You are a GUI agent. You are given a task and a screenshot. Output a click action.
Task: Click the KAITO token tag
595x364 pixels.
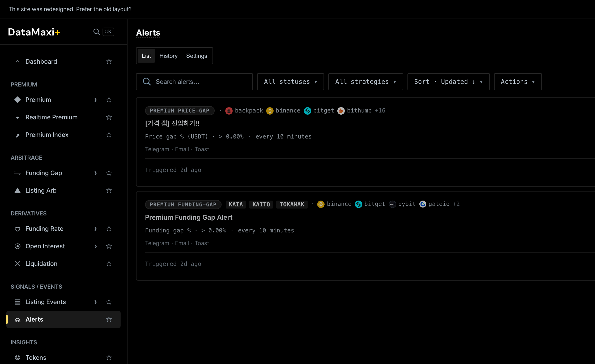click(x=261, y=205)
